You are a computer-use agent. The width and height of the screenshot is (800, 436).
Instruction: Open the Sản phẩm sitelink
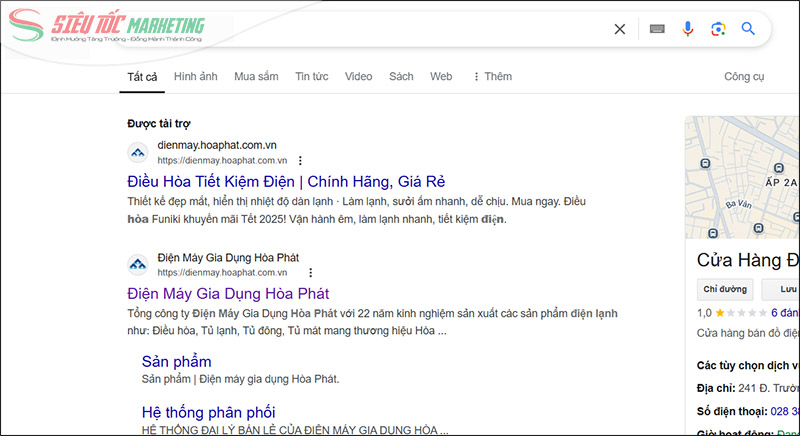177,362
